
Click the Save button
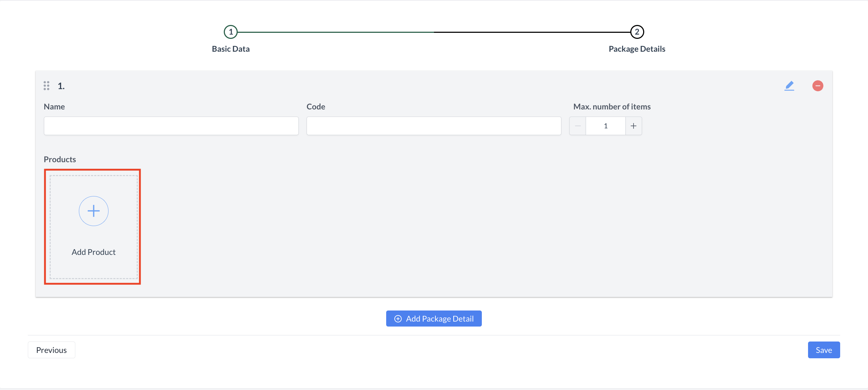pyautogui.click(x=824, y=350)
